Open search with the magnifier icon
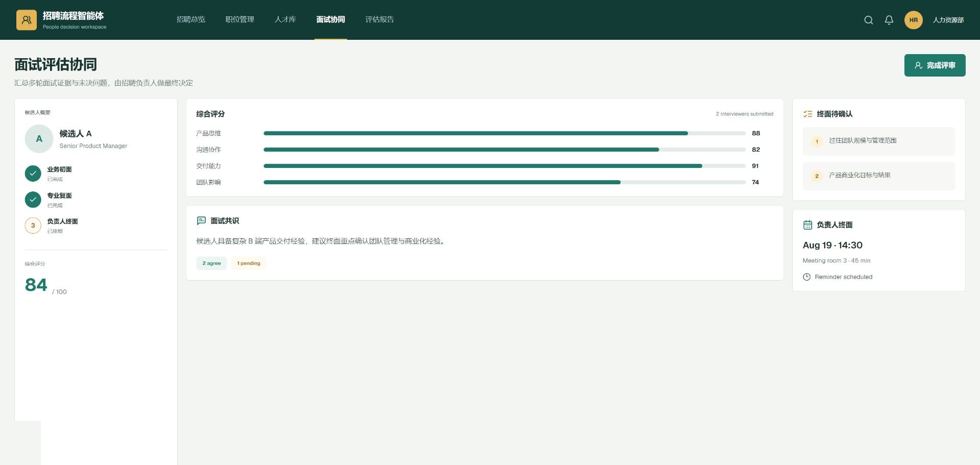This screenshot has height=465, width=980. [x=868, y=20]
